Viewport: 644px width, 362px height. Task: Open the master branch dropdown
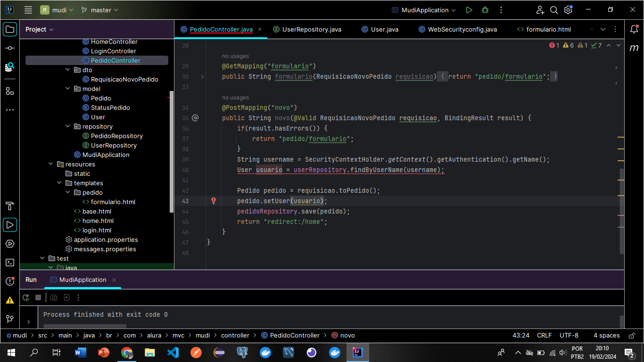[x=99, y=10]
